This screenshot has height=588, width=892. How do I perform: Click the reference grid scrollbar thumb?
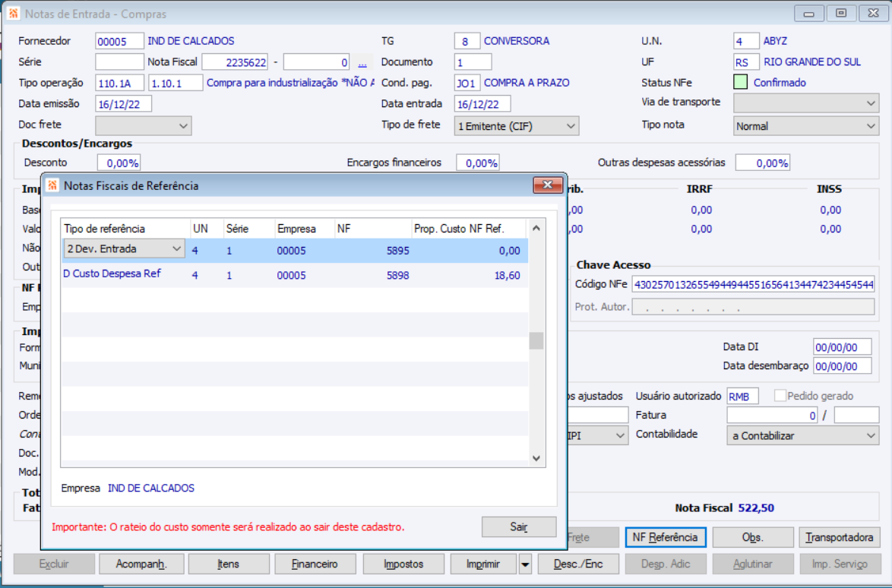tap(536, 340)
